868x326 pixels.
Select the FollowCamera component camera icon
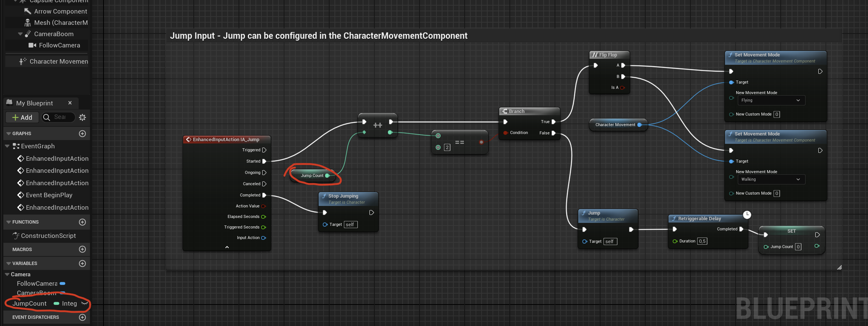coord(32,45)
